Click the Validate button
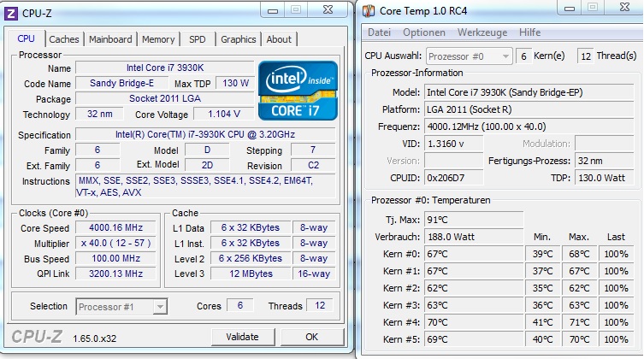The width and height of the screenshot is (644, 359). tap(243, 337)
